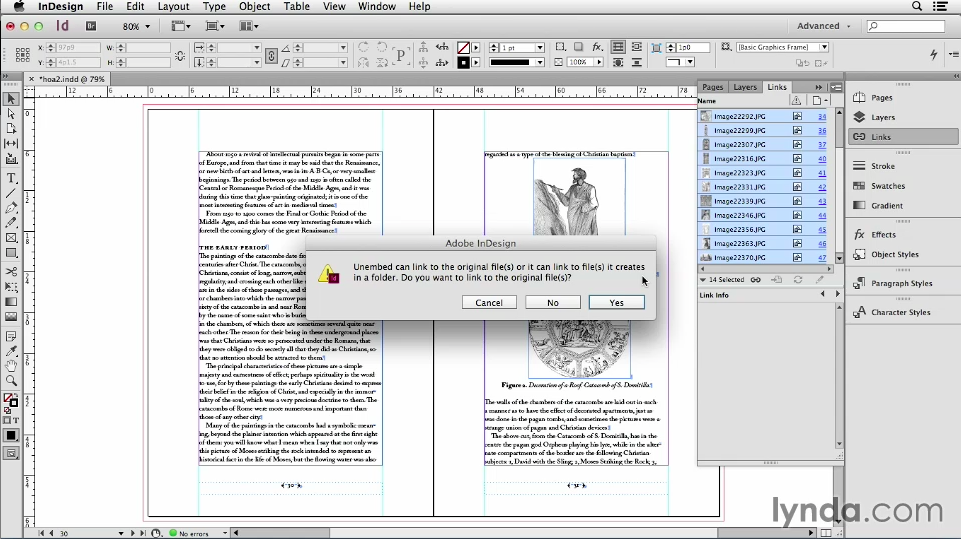Image resolution: width=961 pixels, height=539 pixels.
Task: Select the Line tool
Action: point(11,193)
